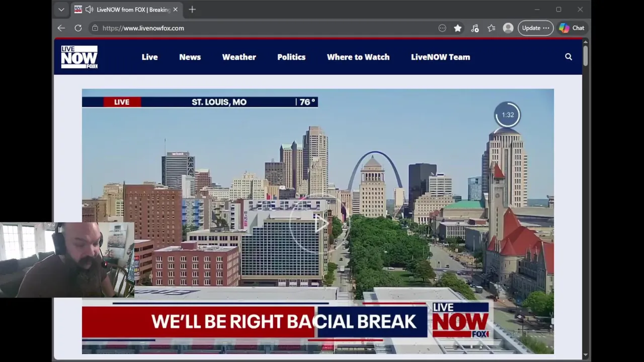Open the Copilot Chat button
The image size is (644, 362).
tap(572, 28)
